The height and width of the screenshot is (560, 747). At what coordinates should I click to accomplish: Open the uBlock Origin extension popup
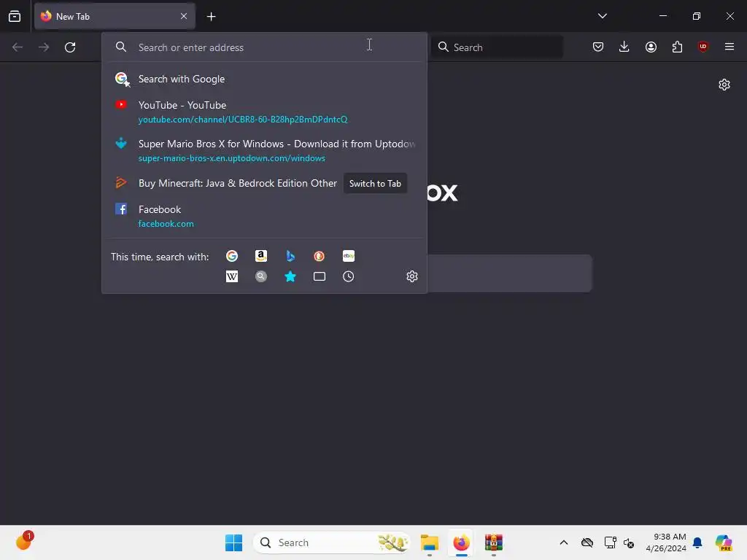[x=703, y=47]
